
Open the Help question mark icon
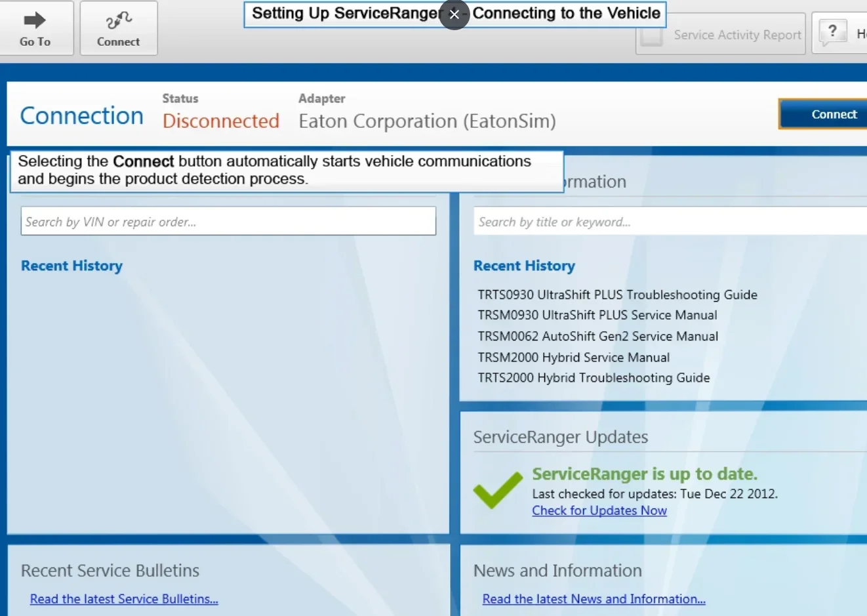pos(832,31)
